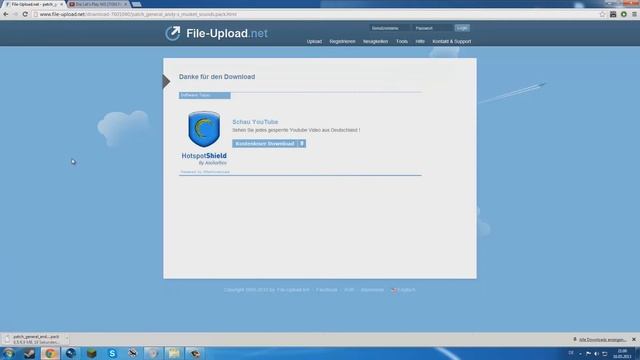
Task: Click the volume icon in system tray
Action: point(596,353)
